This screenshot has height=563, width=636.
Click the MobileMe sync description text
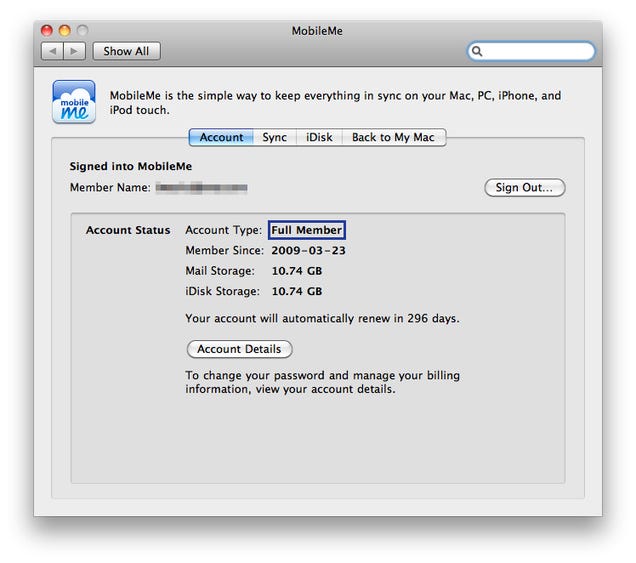pos(335,103)
